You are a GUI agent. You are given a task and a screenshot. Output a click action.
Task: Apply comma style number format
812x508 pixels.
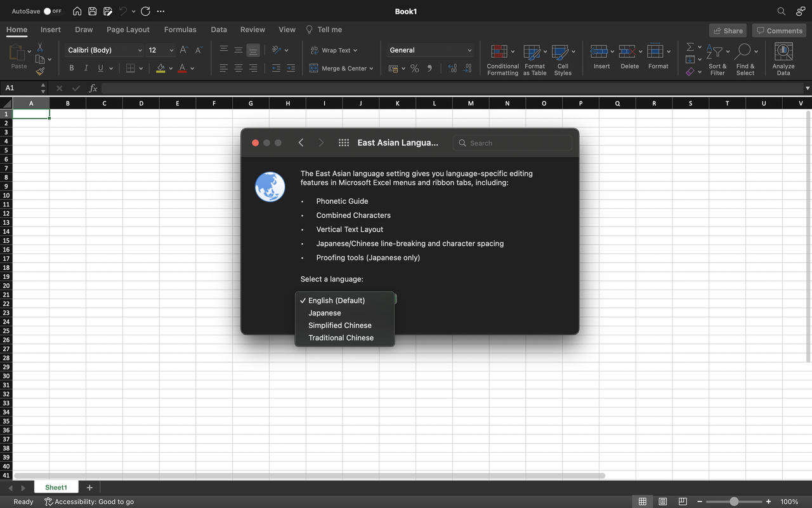(429, 68)
